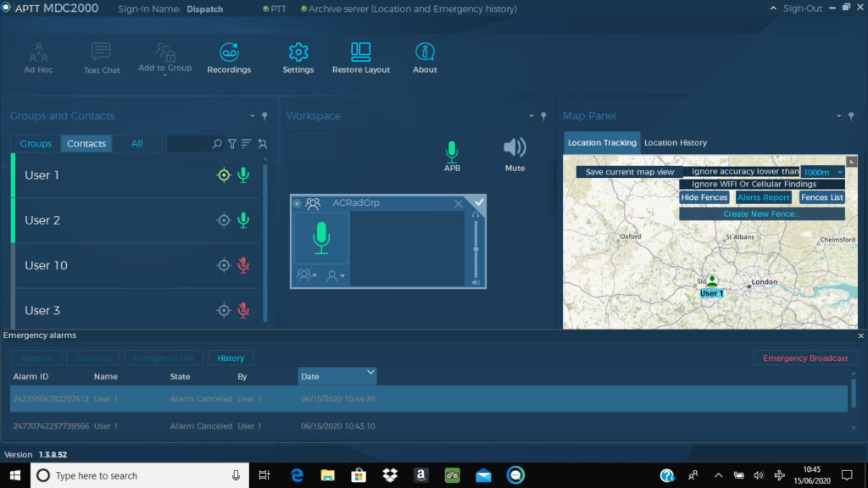
Task: Switch to the Groups tab
Action: [x=35, y=143]
